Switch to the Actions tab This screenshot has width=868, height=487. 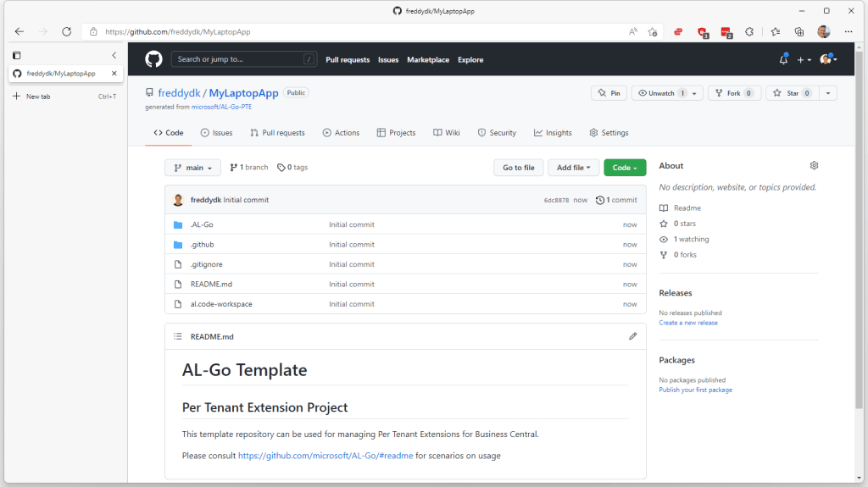pyautogui.click(x=341, y=133)
